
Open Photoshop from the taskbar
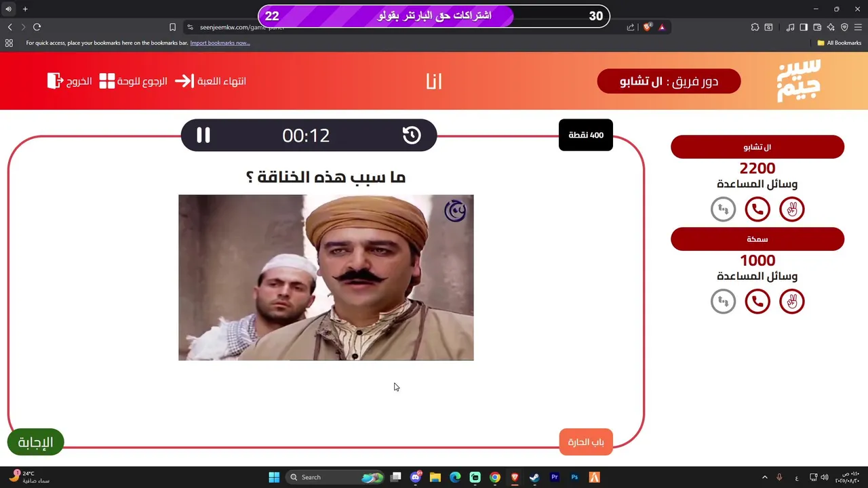pyautogui.click(x=574, y=477)
